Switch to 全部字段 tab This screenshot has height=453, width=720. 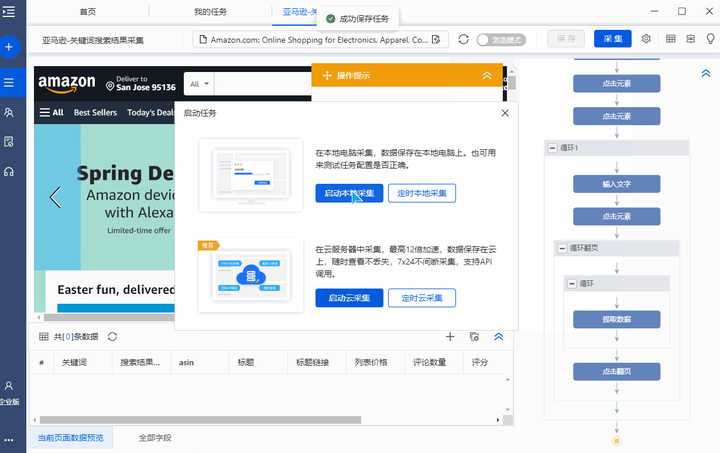[x=155, y=437]
